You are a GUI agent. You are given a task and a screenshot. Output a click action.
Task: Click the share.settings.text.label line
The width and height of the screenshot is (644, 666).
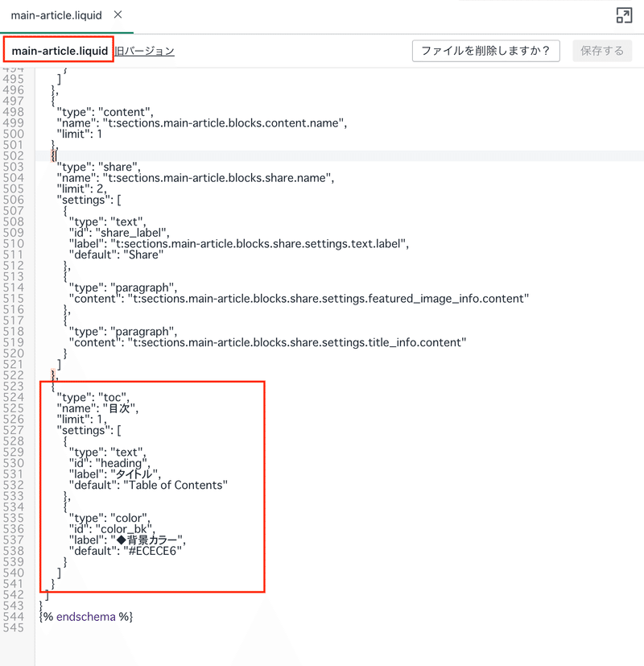[238, 244]
